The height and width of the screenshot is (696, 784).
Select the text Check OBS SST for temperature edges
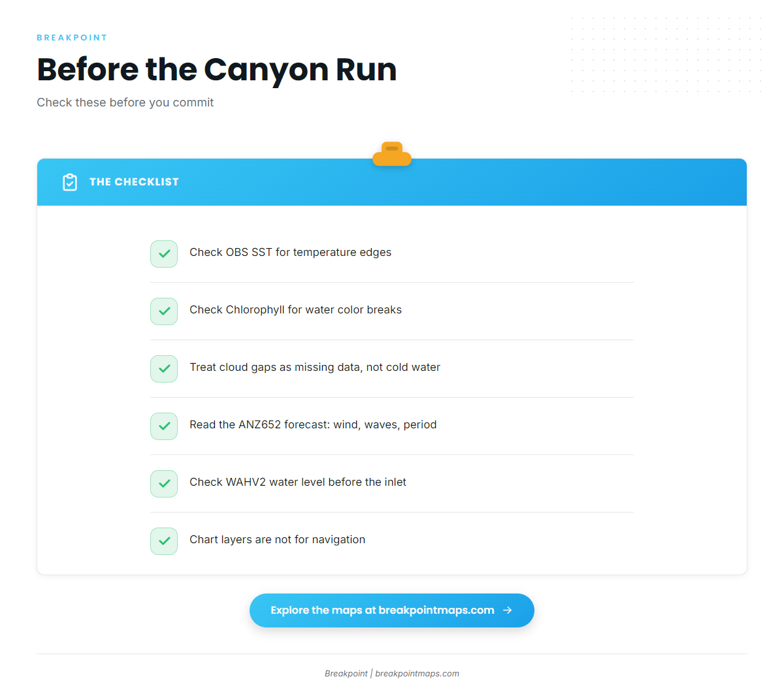[x=290, y=252]
